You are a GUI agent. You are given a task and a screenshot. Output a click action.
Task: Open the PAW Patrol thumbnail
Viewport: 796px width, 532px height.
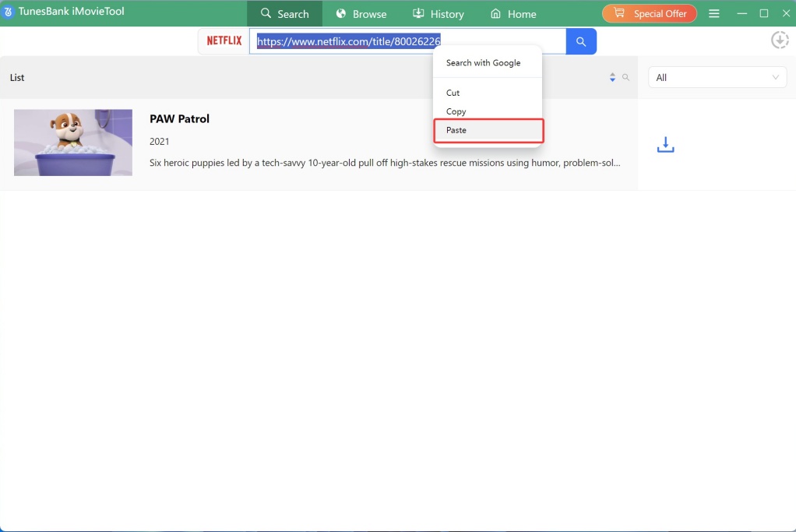pos(73,143)
